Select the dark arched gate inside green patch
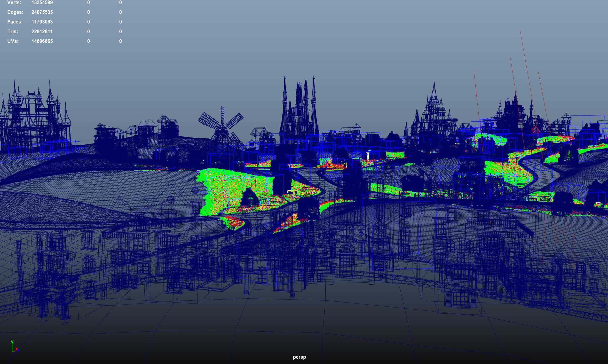The width and height of the screenshot is (608, 364). tap(250, 198)
